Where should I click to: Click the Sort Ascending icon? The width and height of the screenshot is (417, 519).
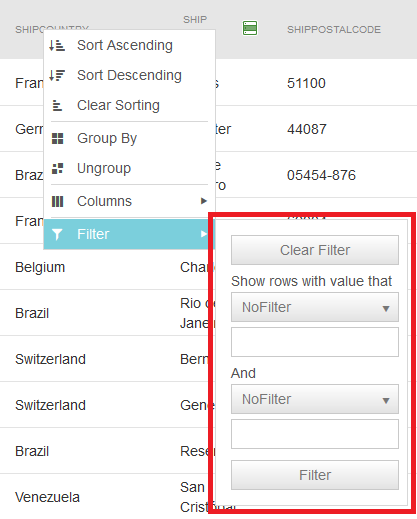coord(57,45)
